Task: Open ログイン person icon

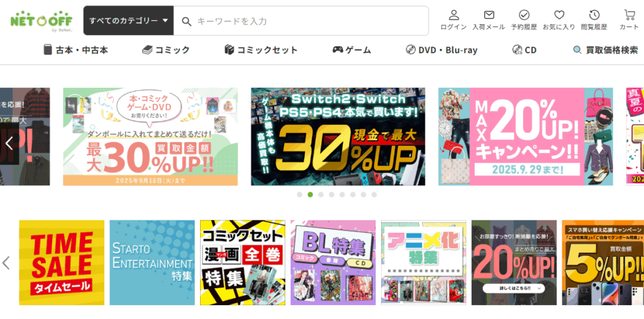Action: pos(453,16)
